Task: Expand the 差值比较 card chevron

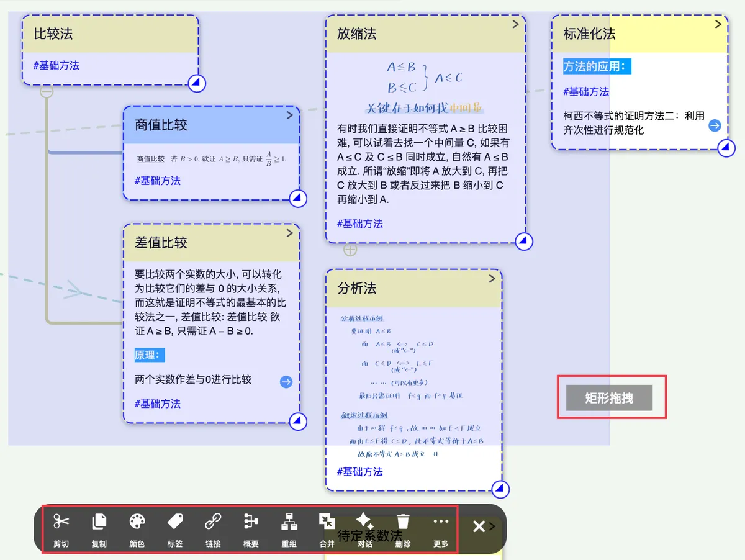Action: point(290,233)
